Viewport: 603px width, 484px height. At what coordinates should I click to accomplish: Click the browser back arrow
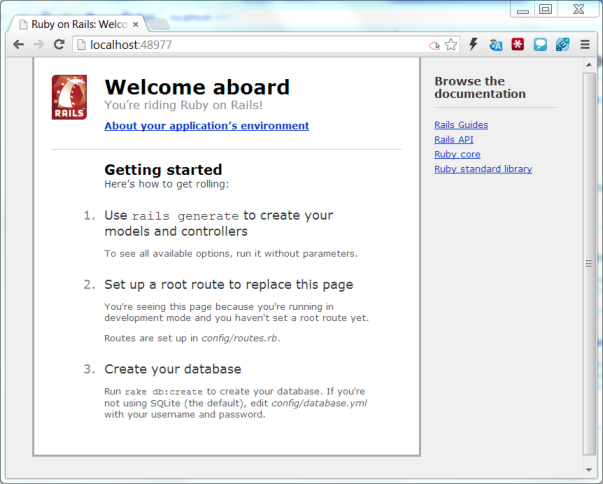pyautogui.click(x=18, y=45)
